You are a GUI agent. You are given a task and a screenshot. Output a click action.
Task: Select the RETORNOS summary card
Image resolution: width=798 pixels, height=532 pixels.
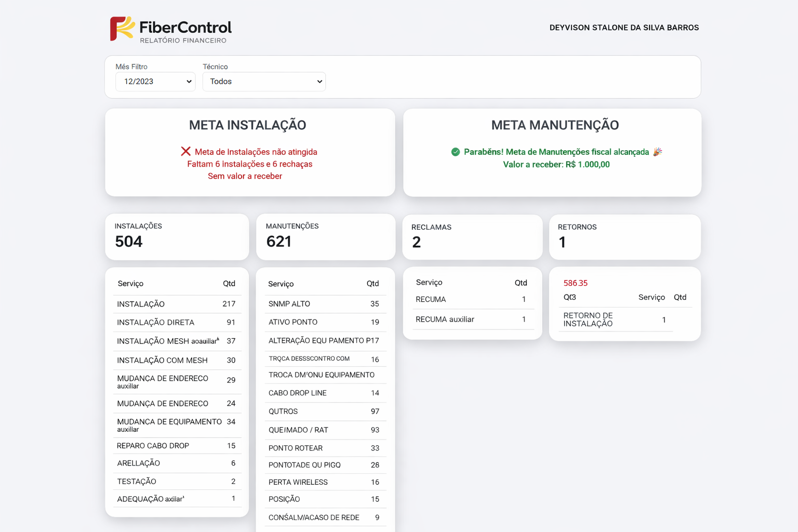(x=624, y=237)
